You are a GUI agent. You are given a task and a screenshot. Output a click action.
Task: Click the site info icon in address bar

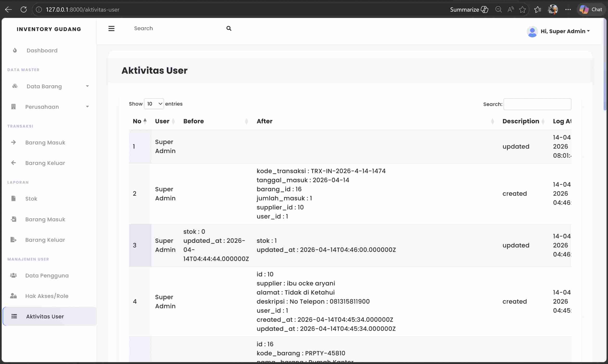pyautogui.click(x=39, y=10)
